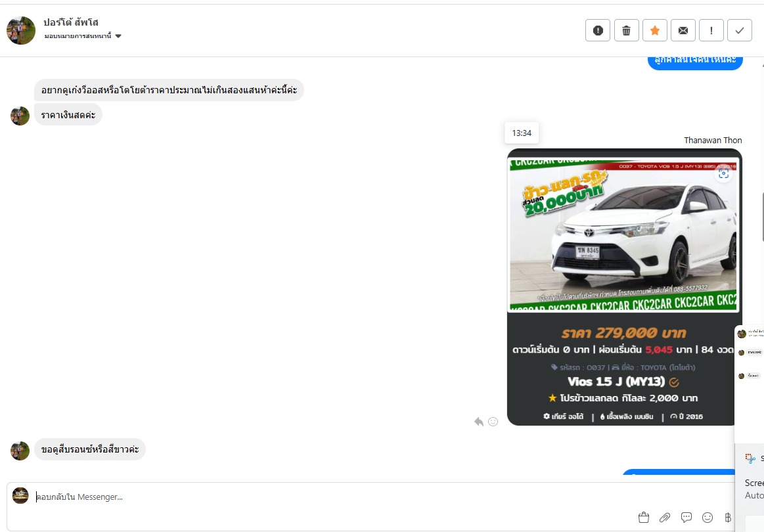Click the 13:34 timestamp tooltip
The height and width of the screenshot is (532, 764).
point(522,133)
